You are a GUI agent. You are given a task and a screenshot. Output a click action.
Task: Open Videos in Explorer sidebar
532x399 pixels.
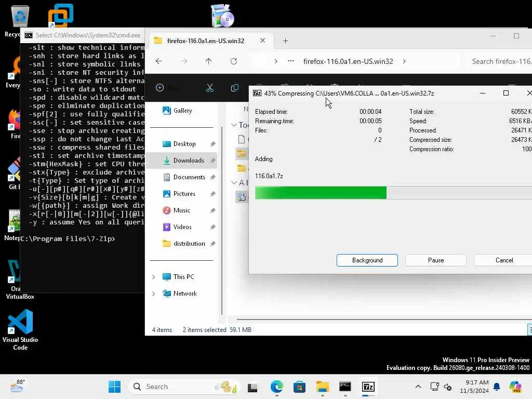tap(182, 227)
